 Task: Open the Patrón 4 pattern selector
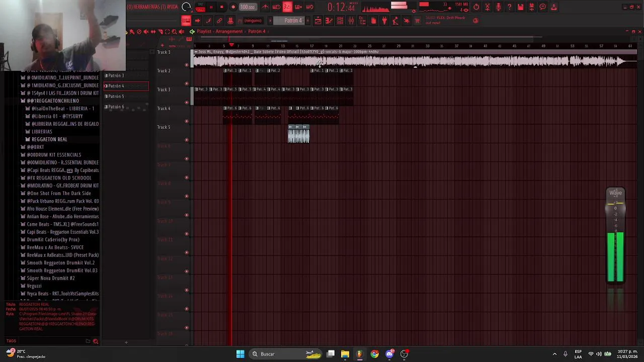click(x=289, y=21)
